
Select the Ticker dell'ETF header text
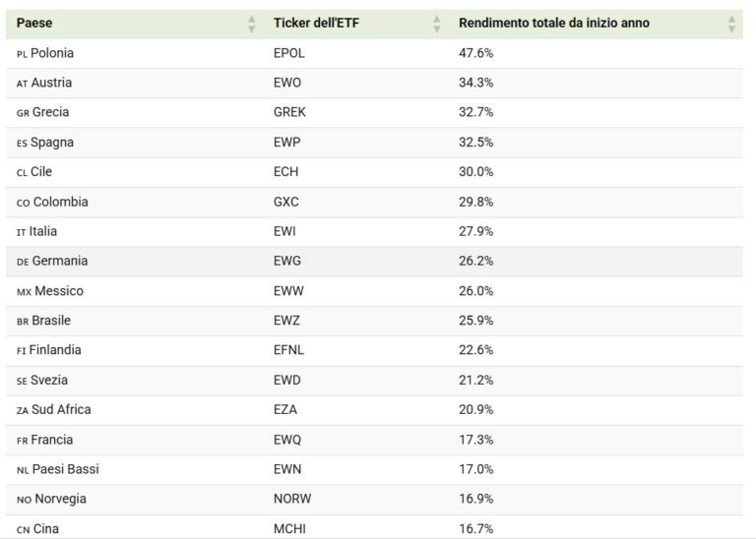pos(316,24)
